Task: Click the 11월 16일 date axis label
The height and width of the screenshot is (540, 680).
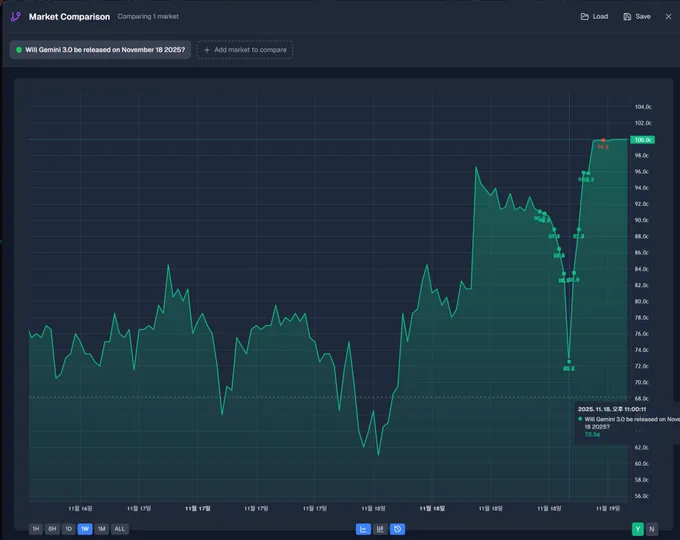Action: click(80, 508)
